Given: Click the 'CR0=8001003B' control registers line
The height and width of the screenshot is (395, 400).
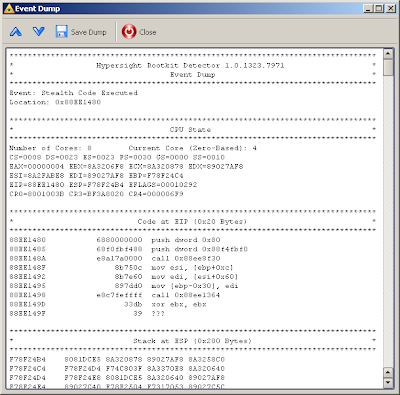Looking at the screenshot, I should tap(96, 194).
